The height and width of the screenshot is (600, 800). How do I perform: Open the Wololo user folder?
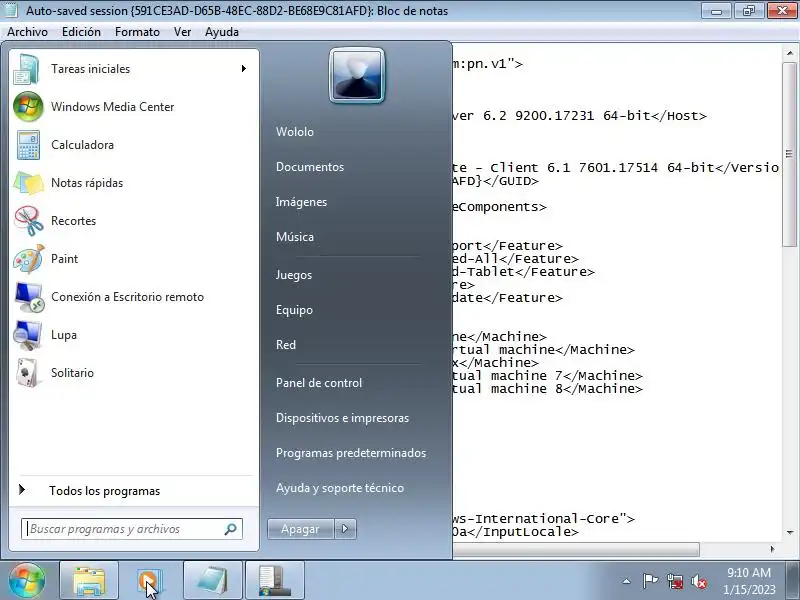pos(295,132)
